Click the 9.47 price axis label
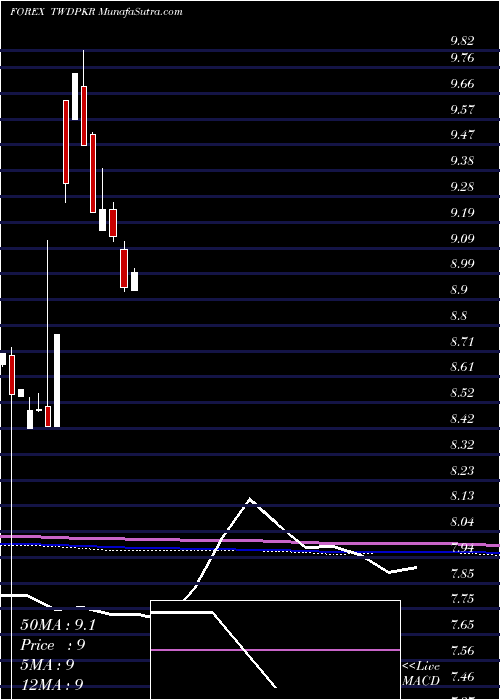 (462, 135)
